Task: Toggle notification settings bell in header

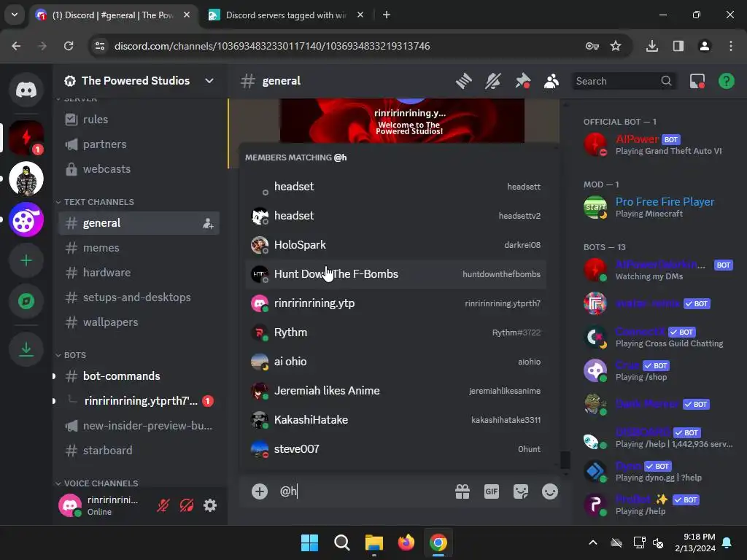Action: coord(493,81)
